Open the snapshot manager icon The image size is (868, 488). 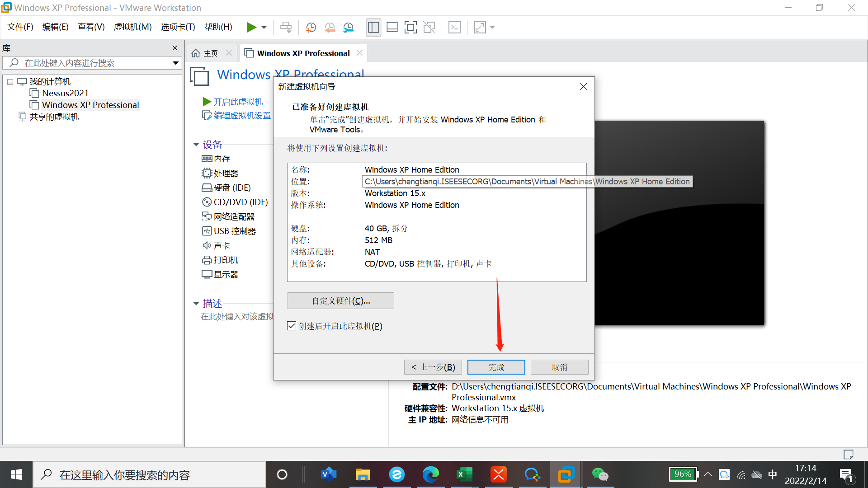(x=348, y=28)
